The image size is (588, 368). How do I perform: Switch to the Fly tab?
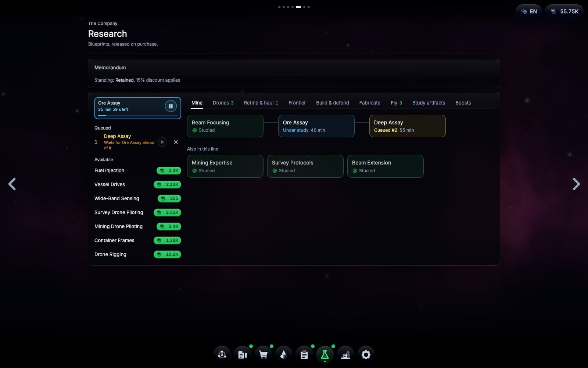(x=396, y=103)
